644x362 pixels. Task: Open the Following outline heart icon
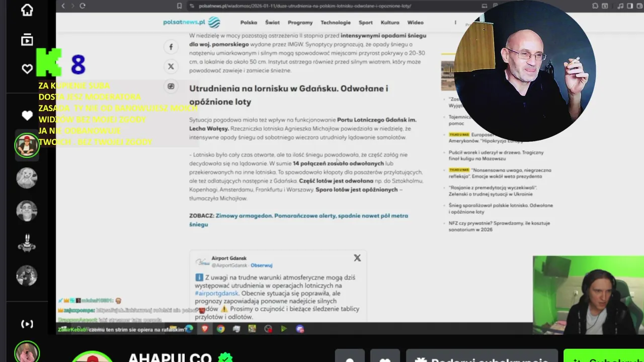click(x=27, y=69)
